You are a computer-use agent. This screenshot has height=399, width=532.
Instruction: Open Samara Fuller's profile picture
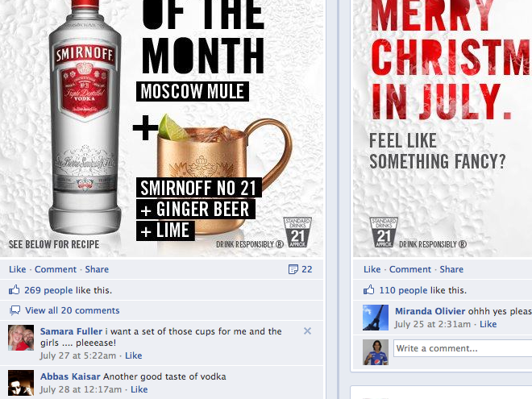point(21,338)
